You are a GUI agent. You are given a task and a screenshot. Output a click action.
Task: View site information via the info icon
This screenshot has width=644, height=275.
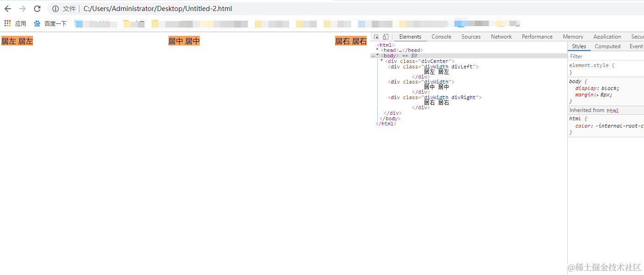click(56, 9)
